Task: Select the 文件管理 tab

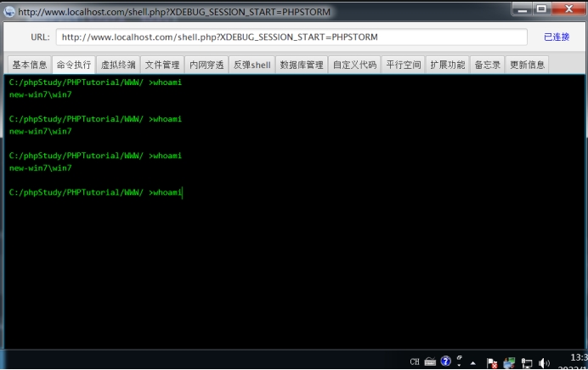Action: point(162,65)
